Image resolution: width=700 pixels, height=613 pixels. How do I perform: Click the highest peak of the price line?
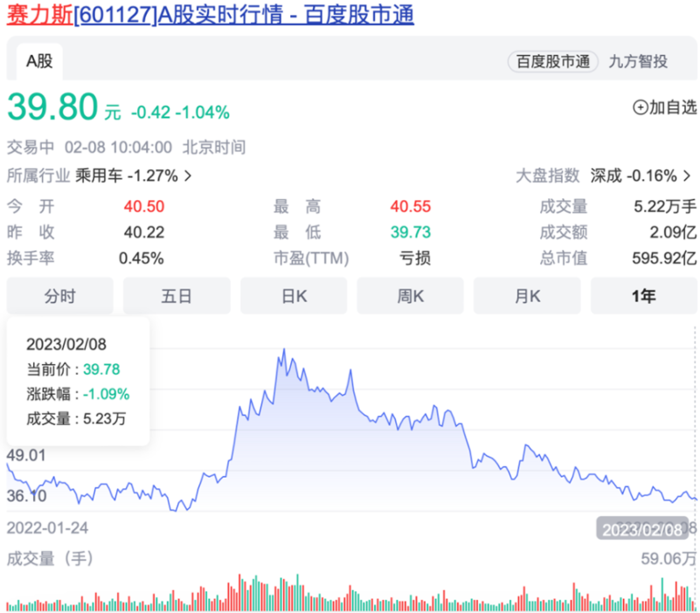coord(284,349)
